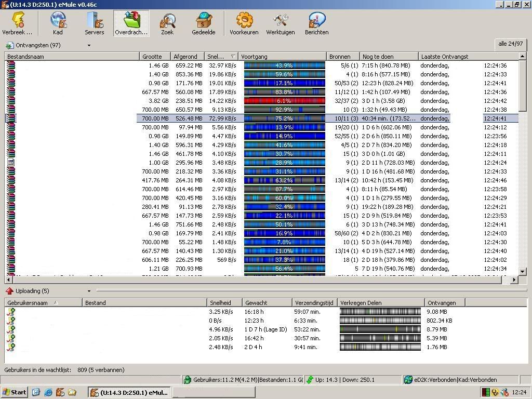
Task: Sort by the Bestandsnaam column header
Action: click(72, 57)
